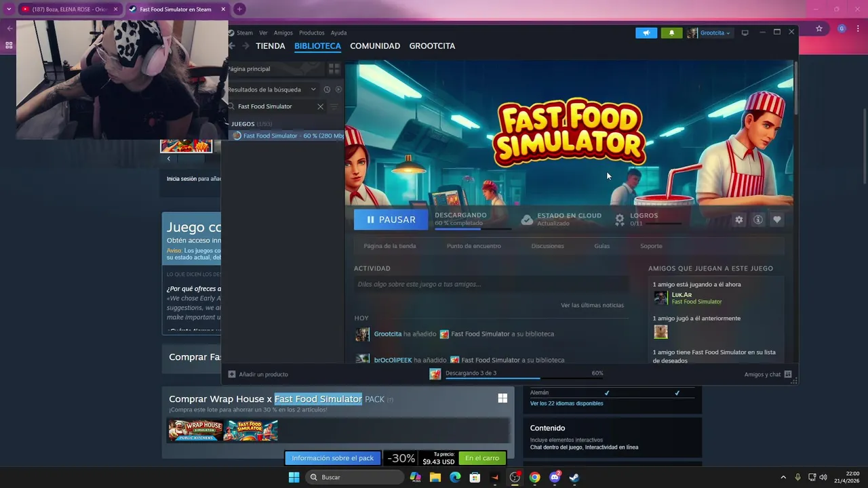Click Fast Food Simulator downloading game icon
This screenshot has height=488, width=868.
pos(435,373)
